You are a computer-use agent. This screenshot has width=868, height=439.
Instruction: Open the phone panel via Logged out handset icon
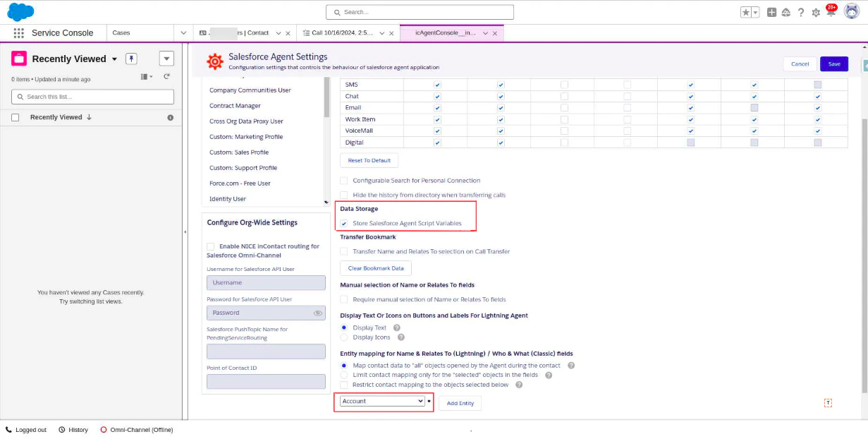point(8,429)
